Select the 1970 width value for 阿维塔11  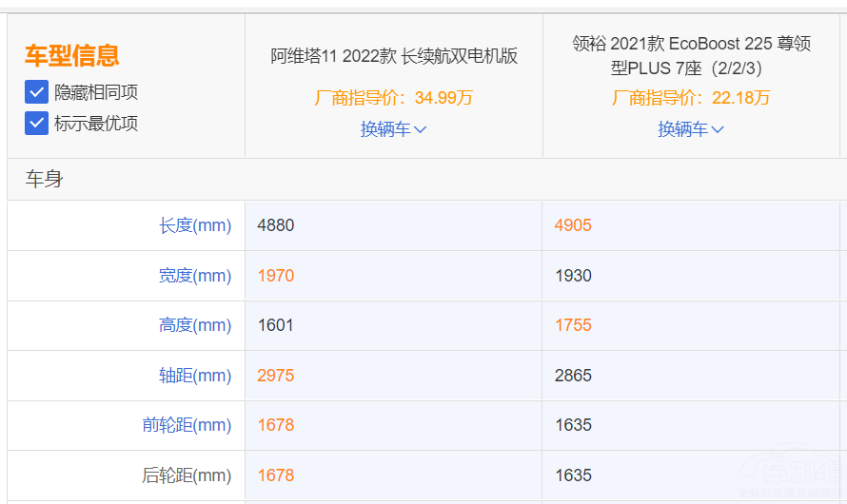276,276
